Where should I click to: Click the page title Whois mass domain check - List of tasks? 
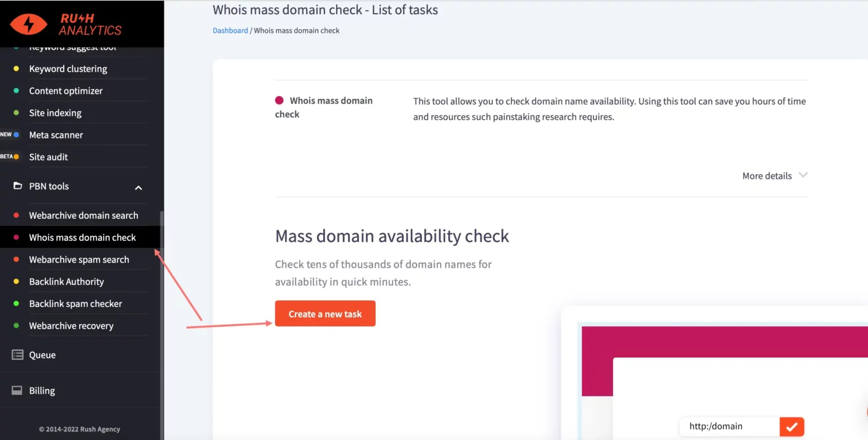325,10
